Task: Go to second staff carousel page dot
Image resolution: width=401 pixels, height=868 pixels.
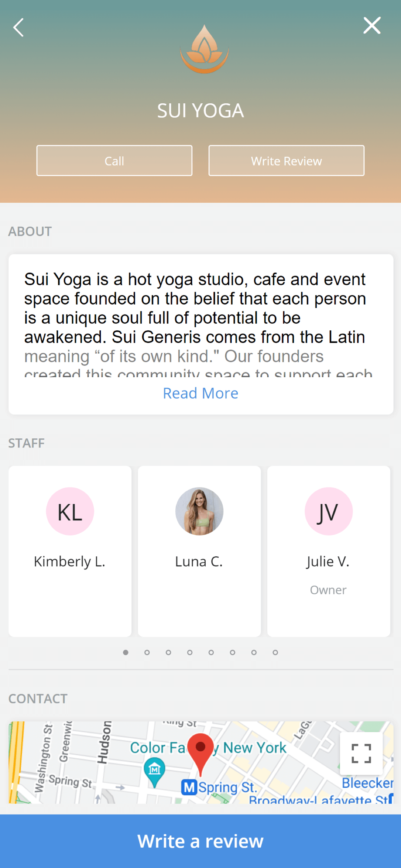Action: tap(147, 652)
